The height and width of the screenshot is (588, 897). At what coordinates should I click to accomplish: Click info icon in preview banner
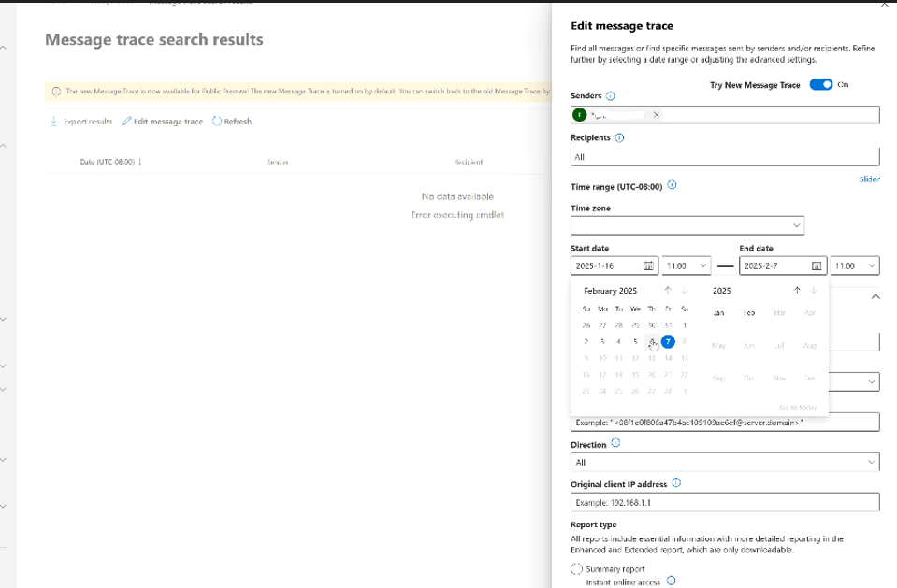56,92
